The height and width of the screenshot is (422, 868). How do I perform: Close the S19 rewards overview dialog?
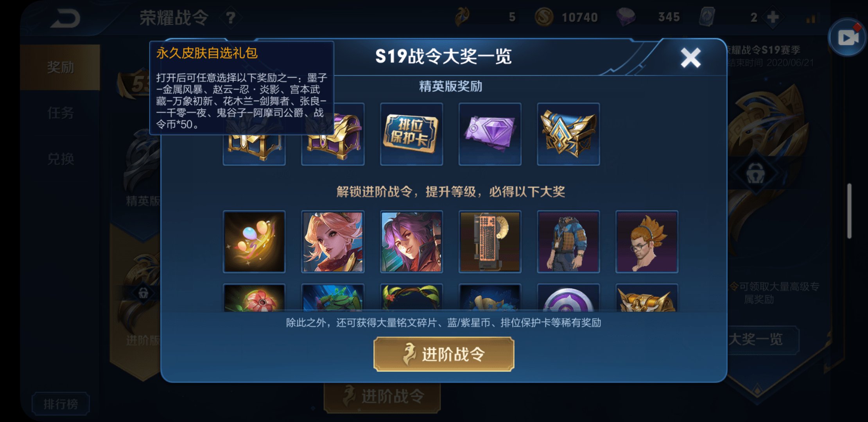[x=690, y=58]
